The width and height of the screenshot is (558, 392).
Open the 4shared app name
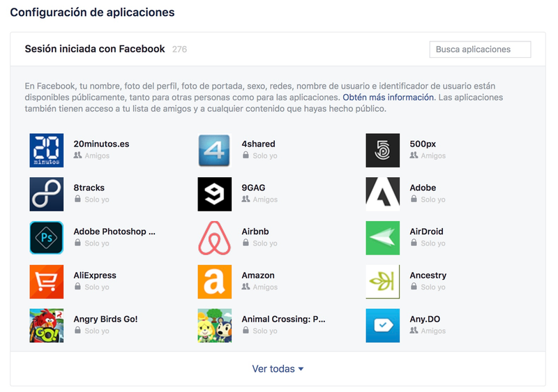pyautogui.click(x=258, y=144)
